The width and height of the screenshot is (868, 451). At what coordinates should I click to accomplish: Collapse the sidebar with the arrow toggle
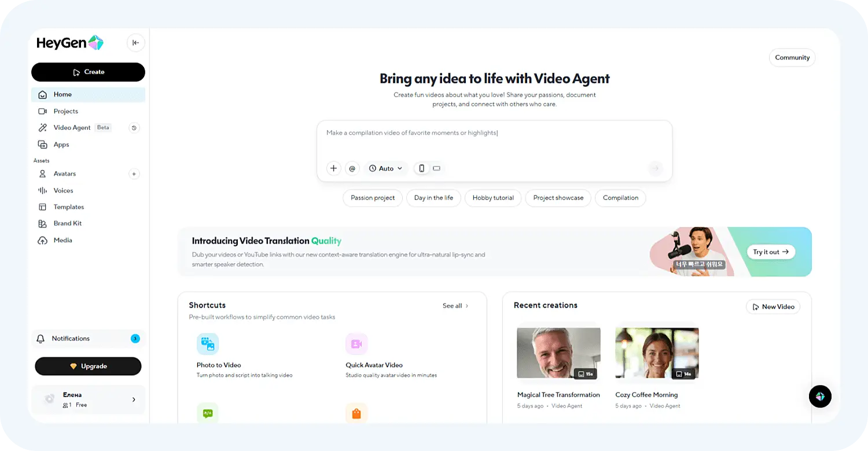coord(136,42)
